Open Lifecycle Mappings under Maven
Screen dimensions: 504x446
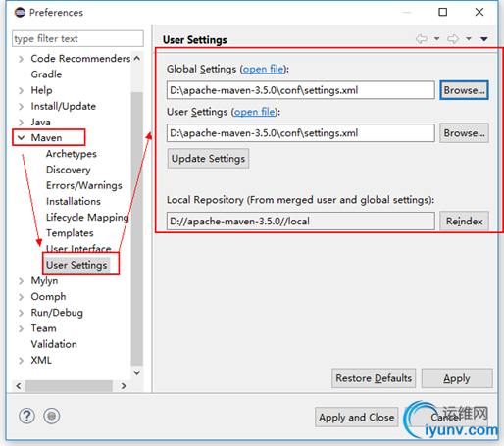pos(87,218)
